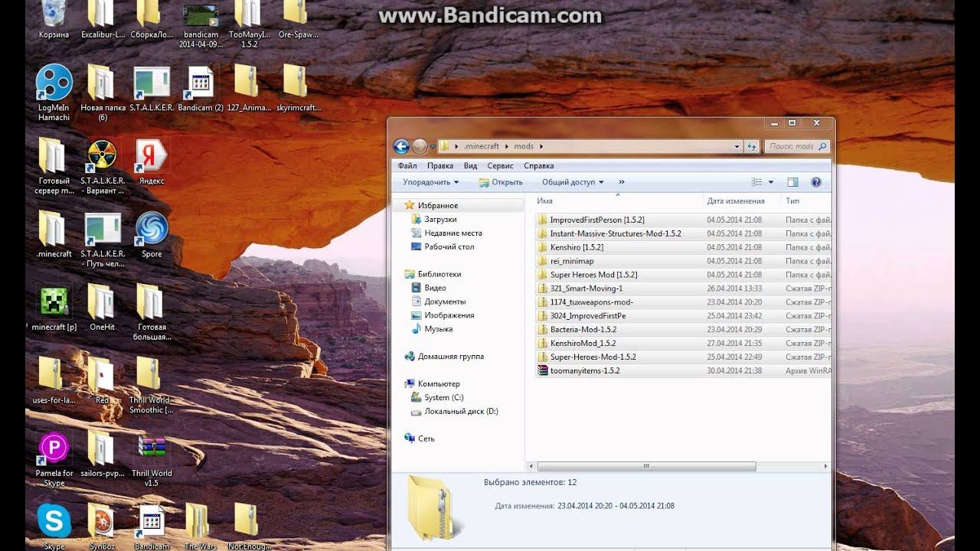
Task: Click the Открыть toolbar button
Action: tap(501, 182)
